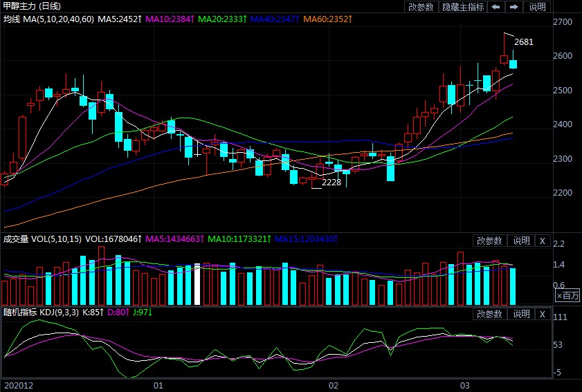Close the volume (成交量) indicator panel
This screenshot has height=392, width=582.
click(x=543, y=241)
